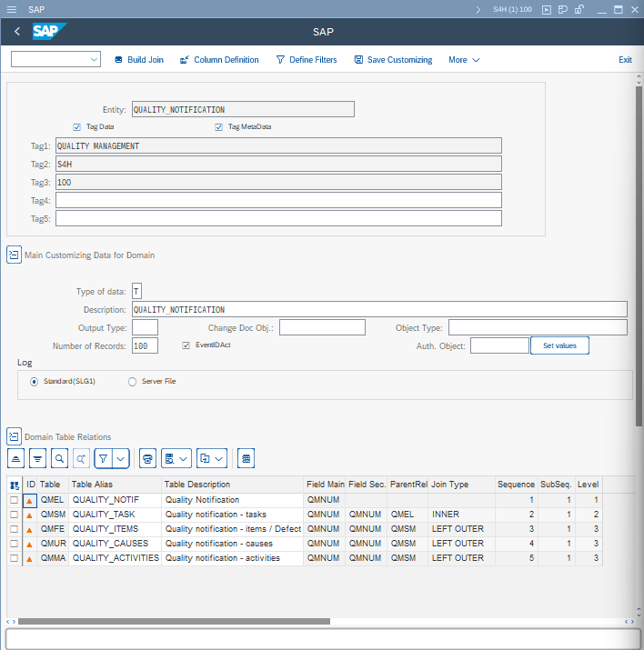Image resolution: width=644 pixels, height=650 pixels.
Task: Select the Server File radio option
Action: click(133, 382)
